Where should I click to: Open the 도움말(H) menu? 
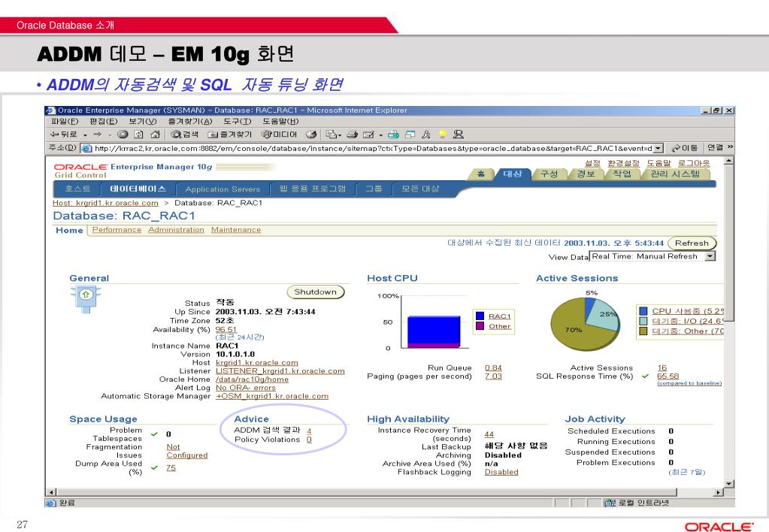[280, 121]
